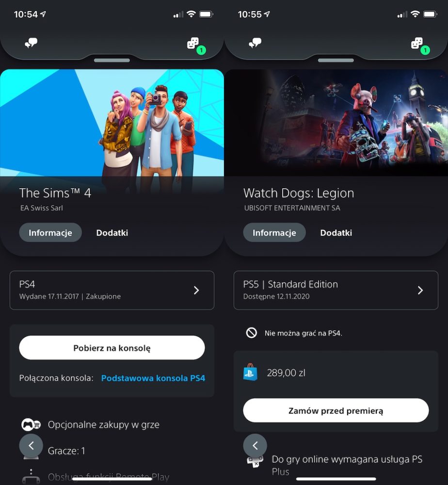448x485 pixels.
Task: Open game sessions icon on Sims screen
Action: pyautogui.click(x=193, y=43)
